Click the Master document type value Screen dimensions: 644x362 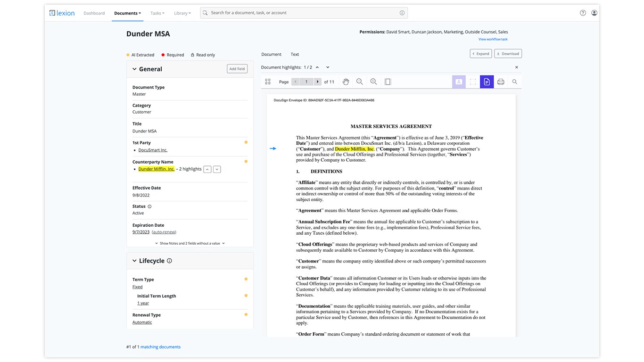click(x=139, y=94)
